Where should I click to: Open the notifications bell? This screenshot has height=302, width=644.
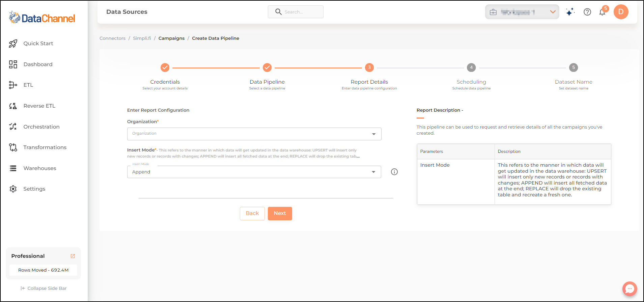coord(602,12)
